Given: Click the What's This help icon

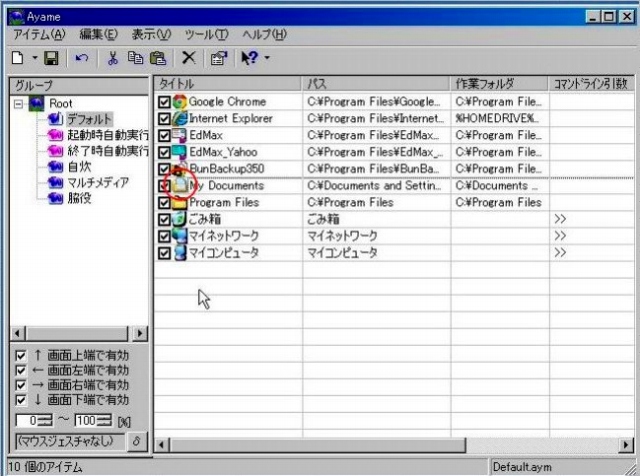Looking at the screenshot, I should click(249, 58).
